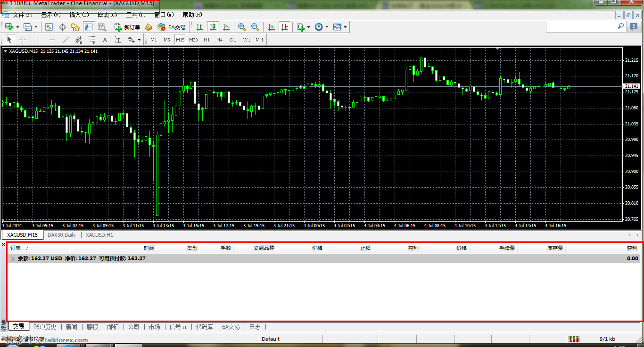
Task: Switch to 邮箱 terminal tab
Action: pyautogui.click(x=113, y=327)
